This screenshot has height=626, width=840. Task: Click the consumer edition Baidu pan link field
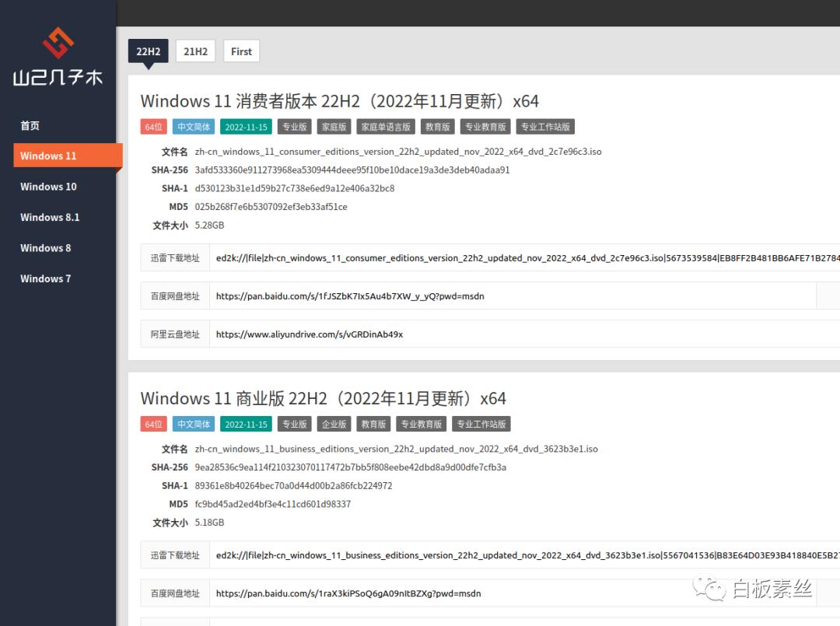pyautogui.click(x=513, y=296)
